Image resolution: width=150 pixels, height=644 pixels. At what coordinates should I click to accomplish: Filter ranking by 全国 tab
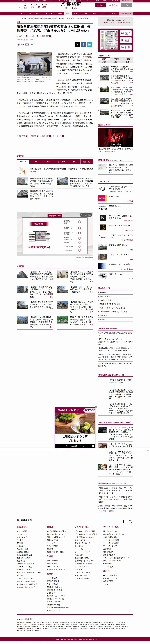[x=128, y=62]
